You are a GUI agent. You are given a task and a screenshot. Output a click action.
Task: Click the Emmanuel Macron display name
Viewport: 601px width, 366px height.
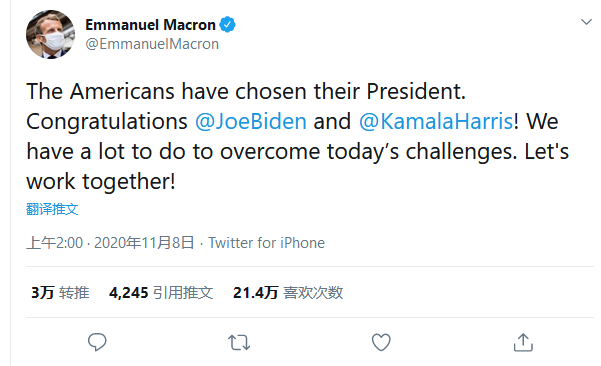pyautogui.click(x=150, y=25)
